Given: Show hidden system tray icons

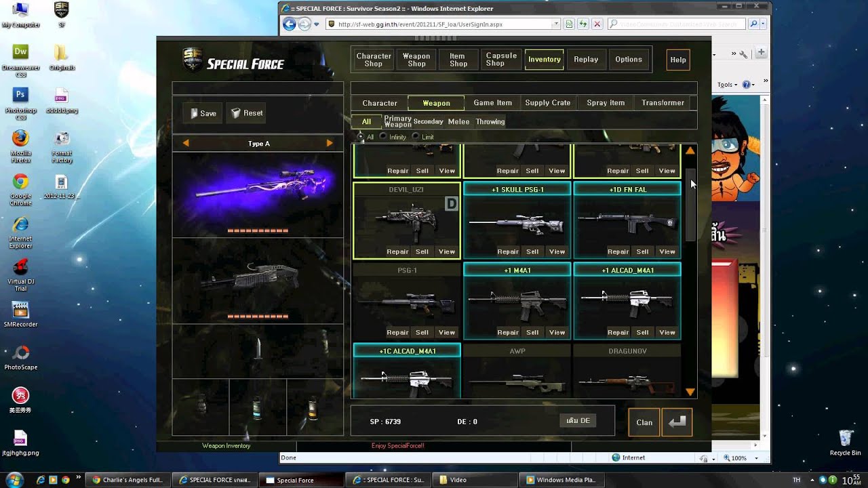Looking at the screenshot, I should coord(812,480).
